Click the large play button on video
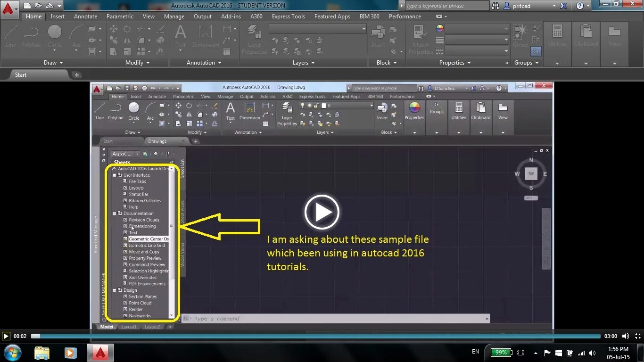 pos(322,212)
